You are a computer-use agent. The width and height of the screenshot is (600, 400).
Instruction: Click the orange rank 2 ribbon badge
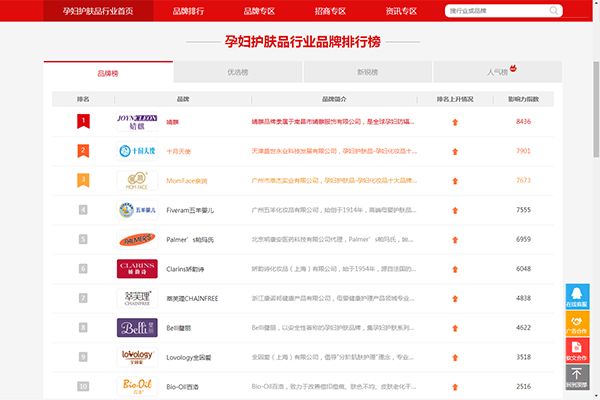pyautogui.click(x=83, y=151)
